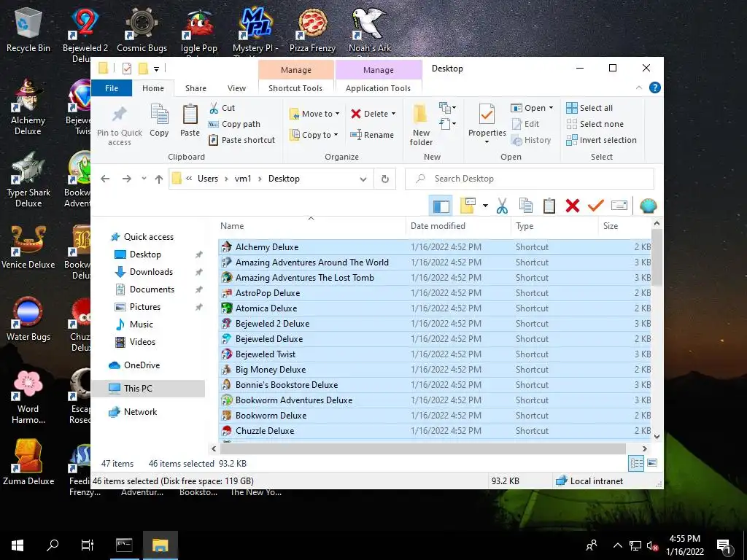Open the dropdown arrow beside Open in the ribbon
Viewport: 747px width, 560px height.
[551, 108]
